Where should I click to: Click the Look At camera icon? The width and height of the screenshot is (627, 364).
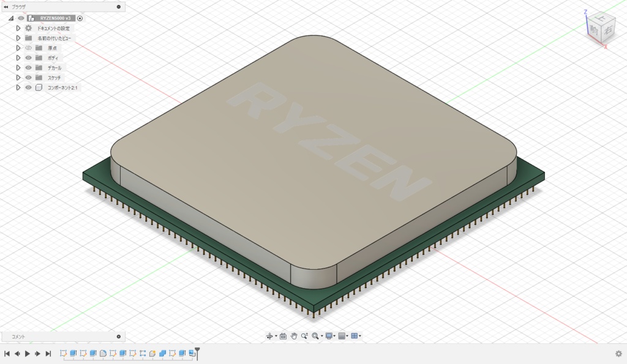283,336
